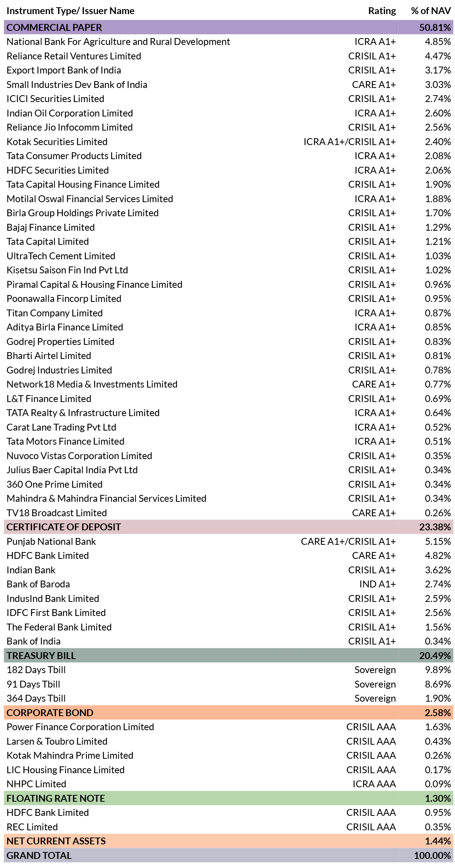Click the NET CURRENT ASSETS row

click(228, 841)
